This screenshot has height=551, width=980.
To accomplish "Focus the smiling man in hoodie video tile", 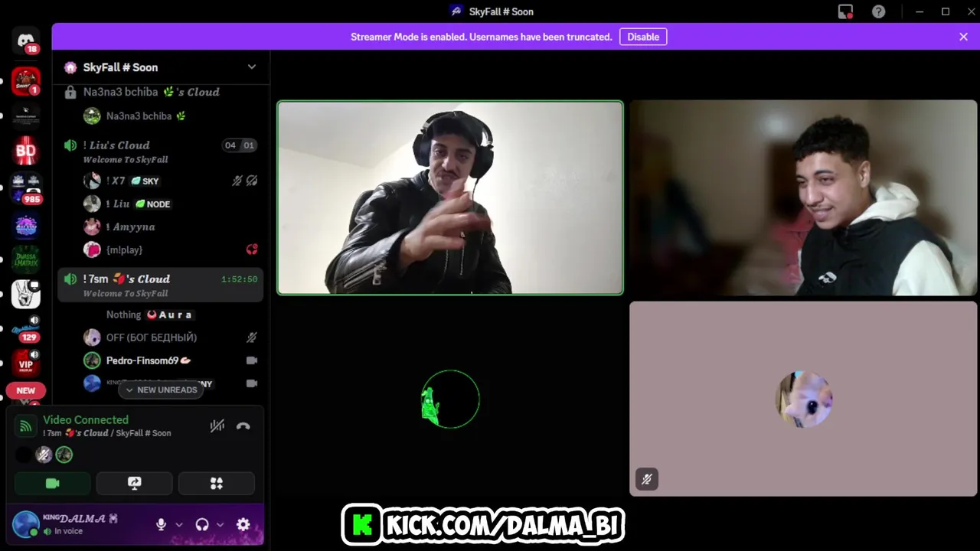I will click(803, 197).
